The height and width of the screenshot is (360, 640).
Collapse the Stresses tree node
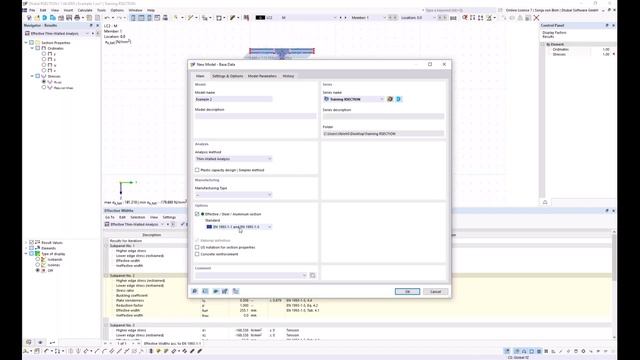(32, 76)
